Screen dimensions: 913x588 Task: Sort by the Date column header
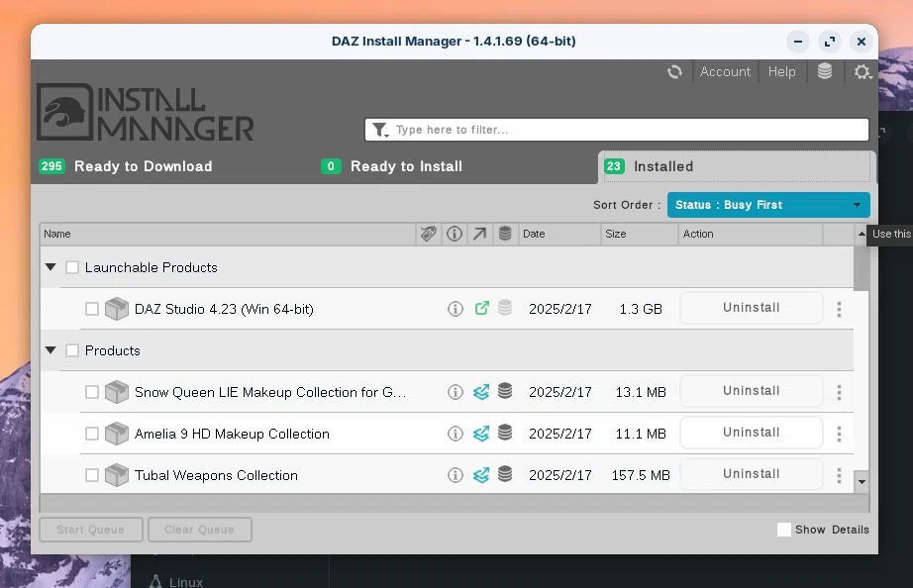pos(558,234)
